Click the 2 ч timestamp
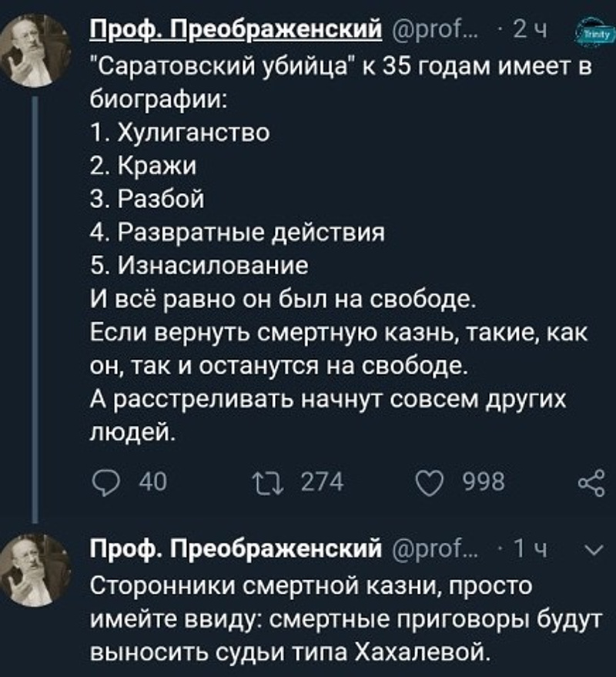This screenshot has width=616, height=677. 529,31
